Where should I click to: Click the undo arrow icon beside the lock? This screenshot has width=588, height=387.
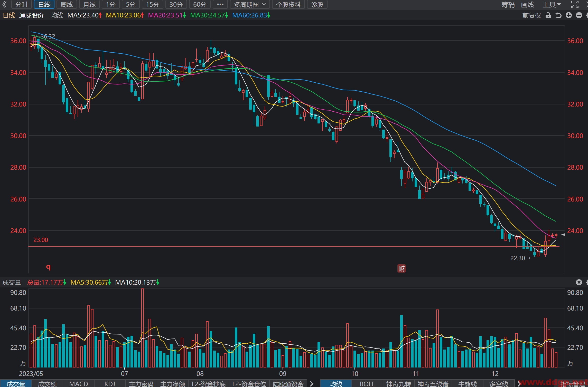[x=558, y=15]
